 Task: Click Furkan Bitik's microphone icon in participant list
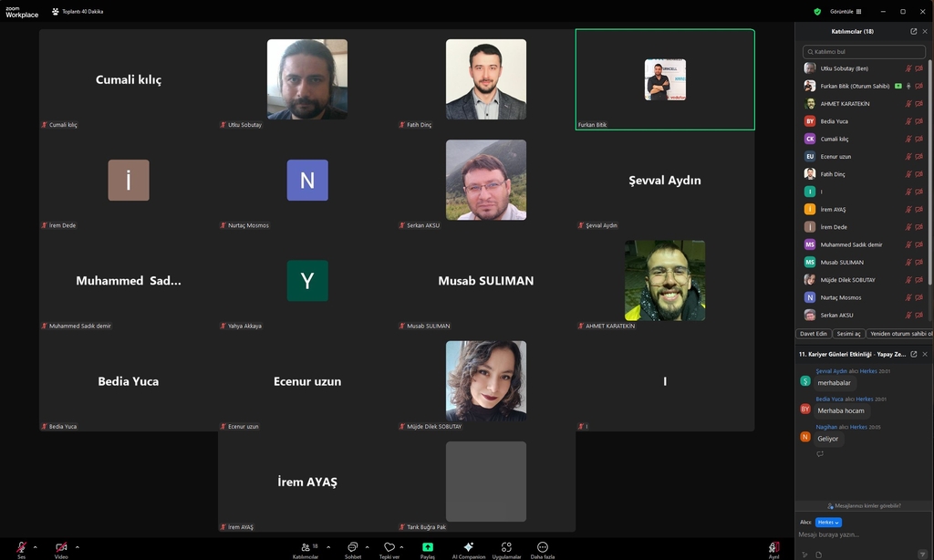[908, 86]
